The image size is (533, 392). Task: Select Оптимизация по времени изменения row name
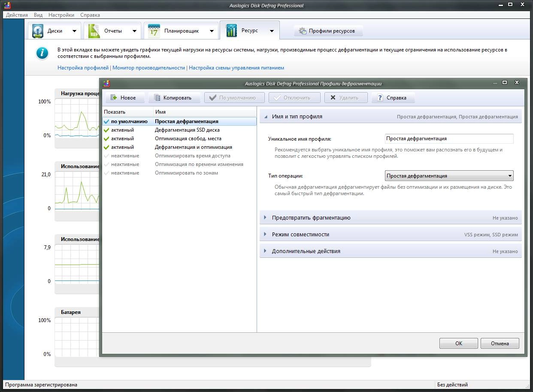coord(199,164)
